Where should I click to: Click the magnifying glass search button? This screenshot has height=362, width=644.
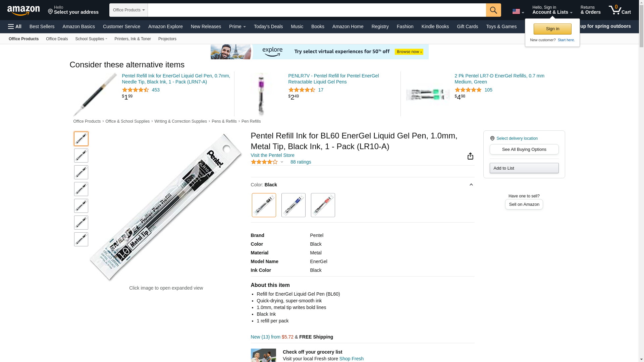(493, 10)
